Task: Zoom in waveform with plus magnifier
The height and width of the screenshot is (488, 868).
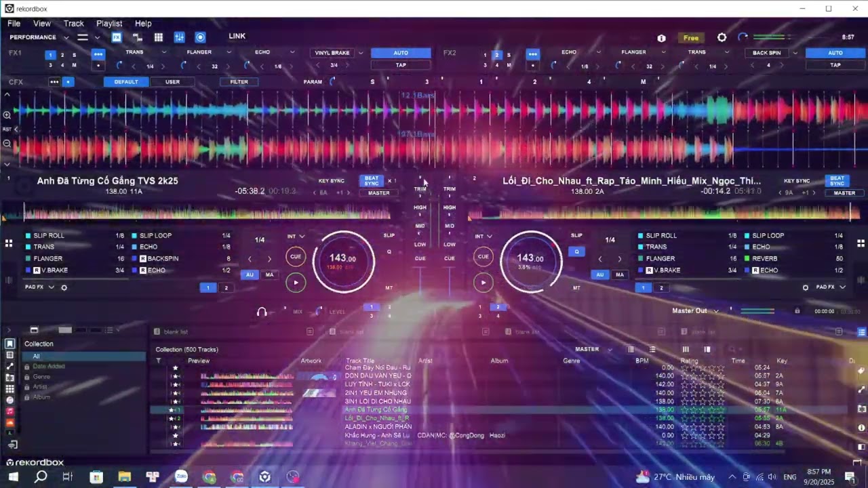Action: pyautogui.click(x=7, y=115)
